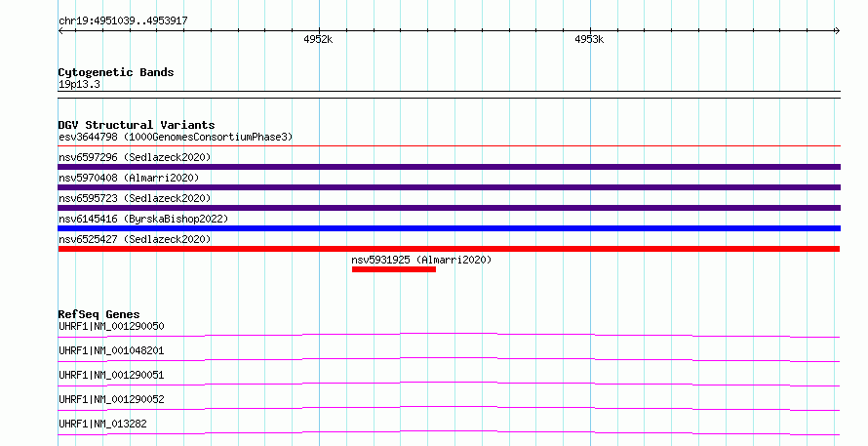Click the magenta line for UHRF1|NM_001048201
868x446 pixels.
click(449, 359)
